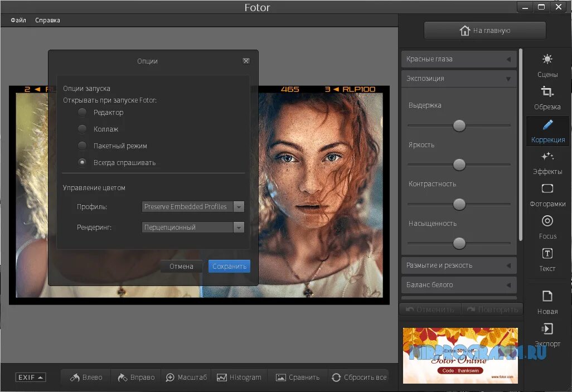This screenshot has width=572, height=392.
Task: Rotate the image left with Влево
Action: click(x=86, y=378)
